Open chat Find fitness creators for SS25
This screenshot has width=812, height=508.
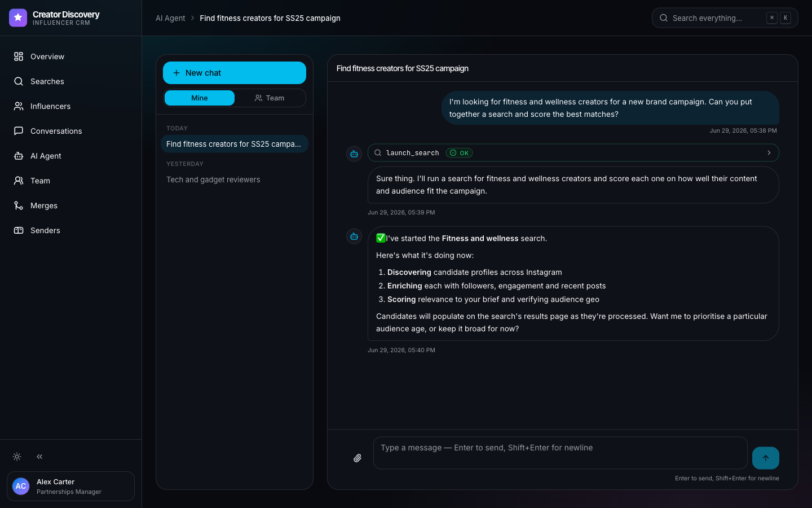click(x=235, y=144)
